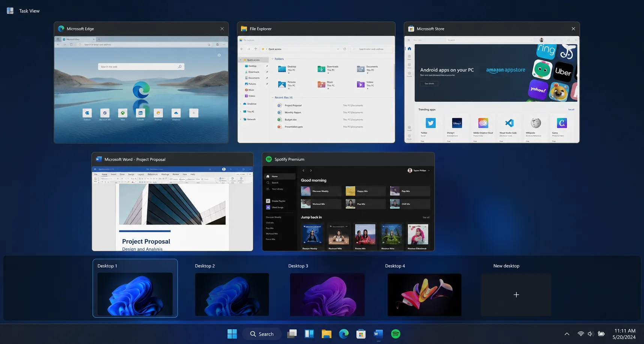Open the Windows Start menu icon
This screenshot has height=344, width=644.
pos(232,334)
